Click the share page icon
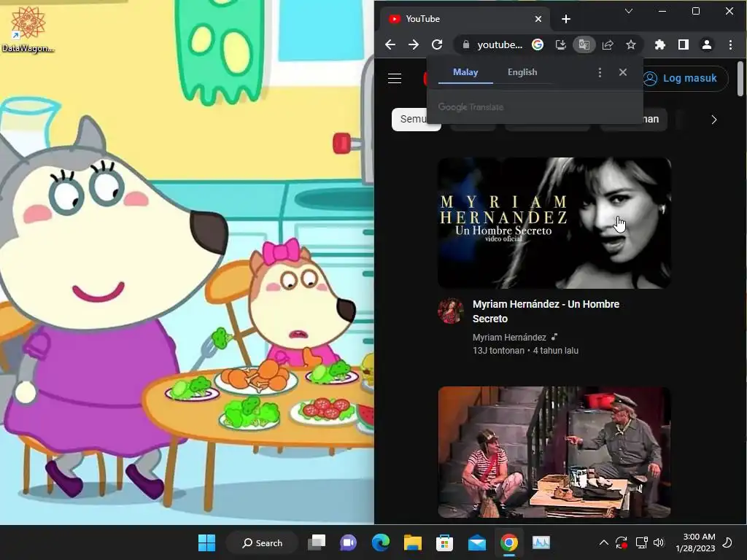This screenshot has width=747, height=560. (x=608, y=44)
